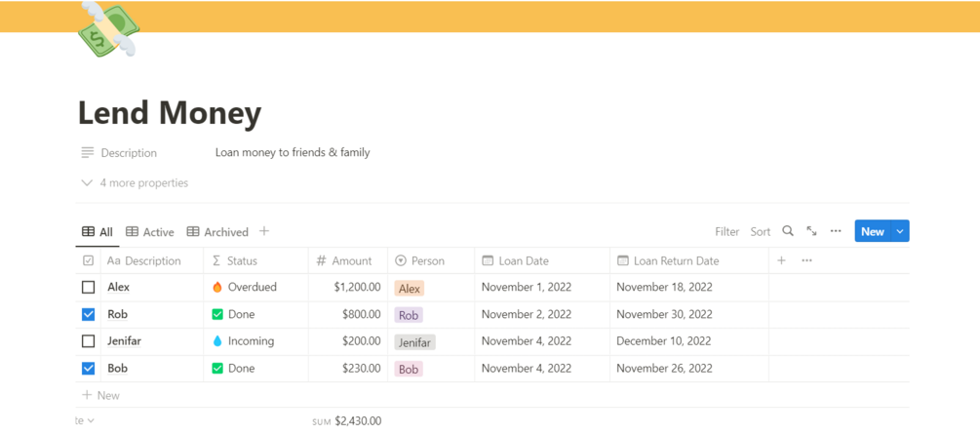Add a new view with plus icon
Screen dimensions: 980x435
[x=264, y=231]
